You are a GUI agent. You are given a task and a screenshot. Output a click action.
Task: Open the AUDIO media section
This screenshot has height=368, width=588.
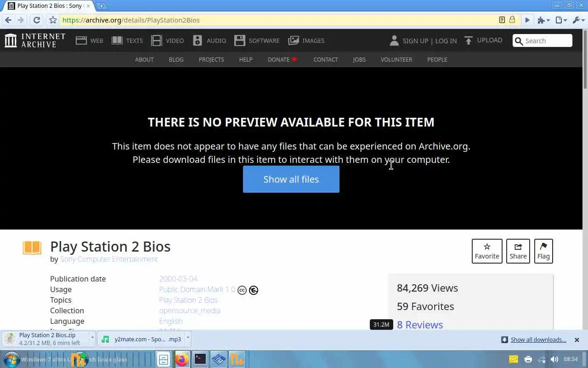[209, 40]
